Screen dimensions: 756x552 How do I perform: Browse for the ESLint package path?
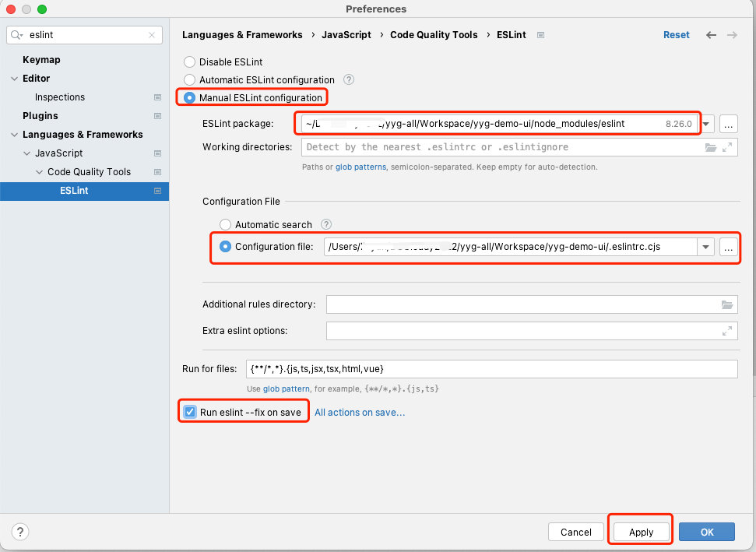click(729, 125)
